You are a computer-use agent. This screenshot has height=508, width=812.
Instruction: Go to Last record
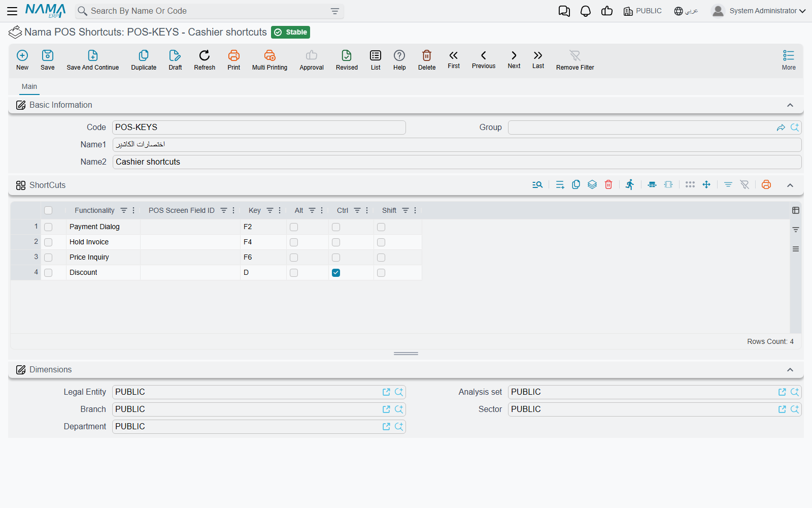(538, 59)
